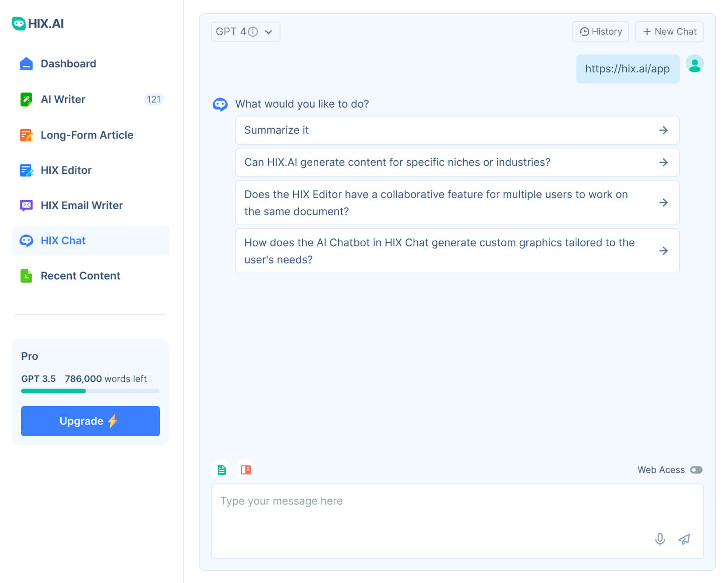
Task: Click the chatbot avatar beside the question
Action: pyautogui.click(x=220, y=104)
